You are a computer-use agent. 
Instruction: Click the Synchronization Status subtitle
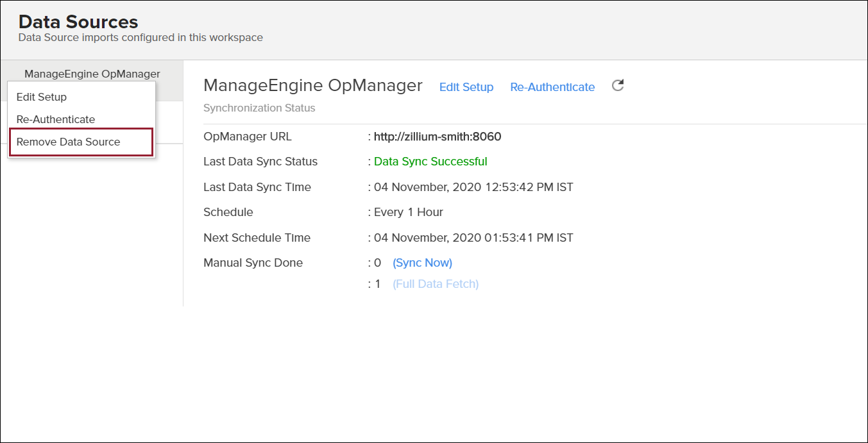259,108
